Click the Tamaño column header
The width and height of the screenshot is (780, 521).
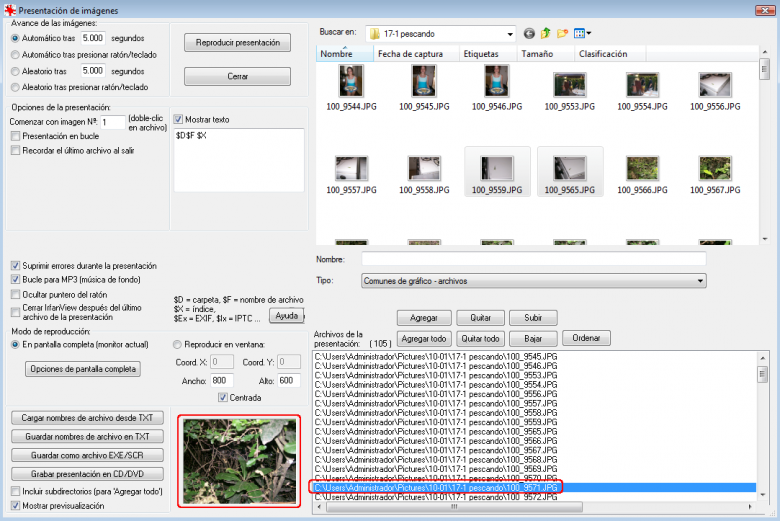click(537, 54)
